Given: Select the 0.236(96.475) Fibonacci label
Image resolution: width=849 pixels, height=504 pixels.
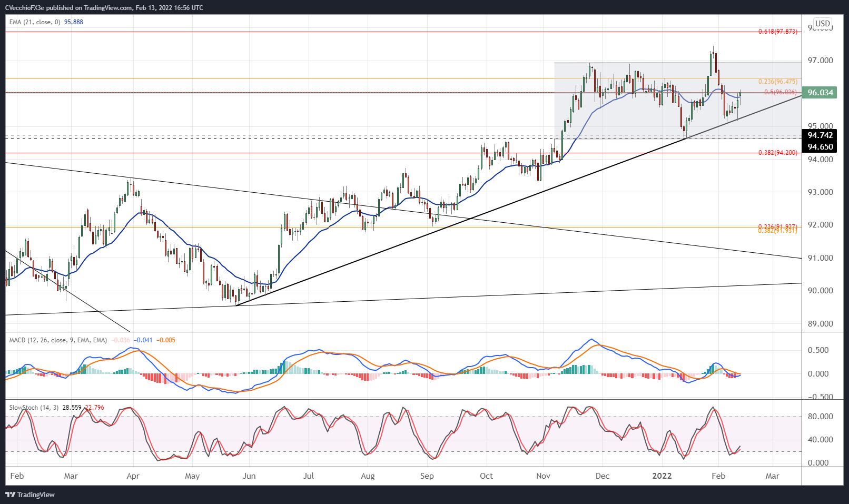Looking at the screenshot, I should [778, 82].
